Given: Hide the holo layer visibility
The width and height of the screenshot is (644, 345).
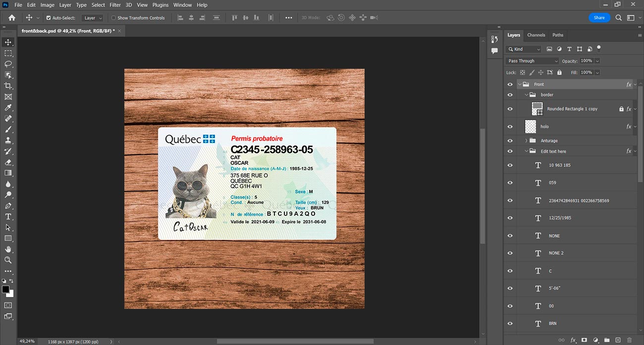Looking at the screenshot, I should click(510, 127).
